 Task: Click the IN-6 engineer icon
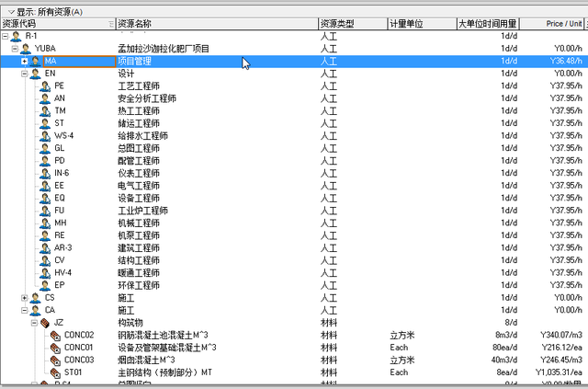(x=45, y=173)
